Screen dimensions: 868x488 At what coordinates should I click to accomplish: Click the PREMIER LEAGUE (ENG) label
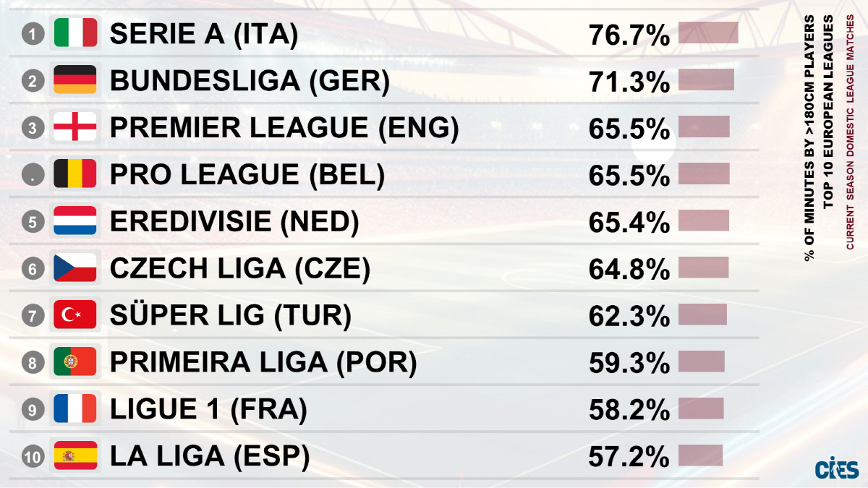[x=284, y=128]
